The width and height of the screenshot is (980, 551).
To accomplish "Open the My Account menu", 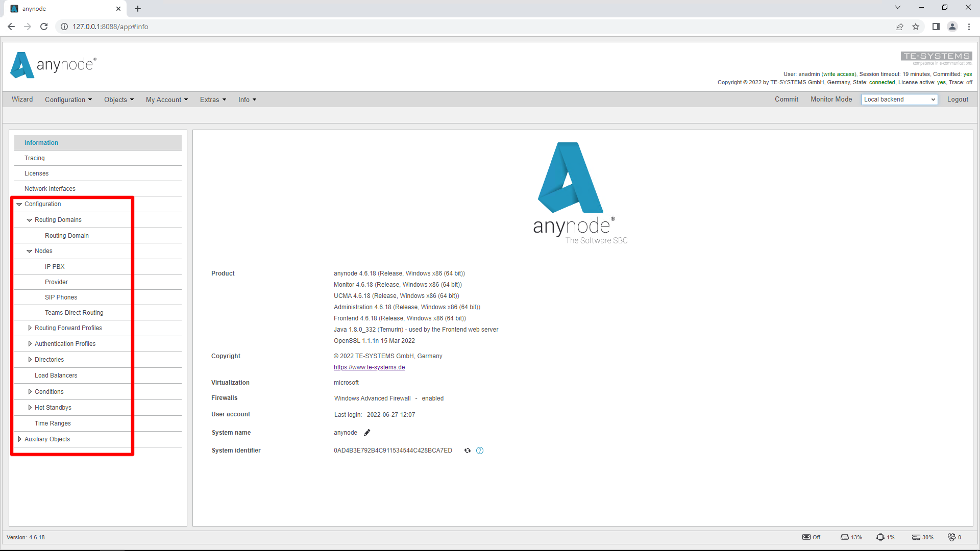I will [167, 99].
